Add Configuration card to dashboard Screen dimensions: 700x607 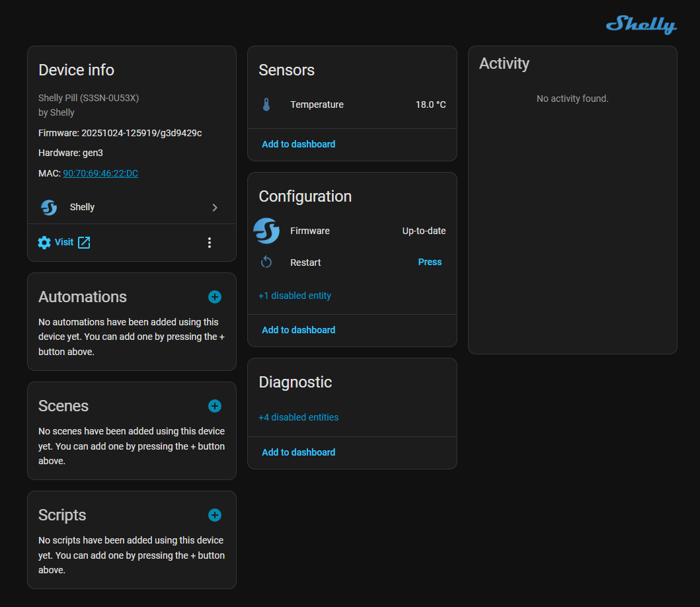[x=299, y=330]
